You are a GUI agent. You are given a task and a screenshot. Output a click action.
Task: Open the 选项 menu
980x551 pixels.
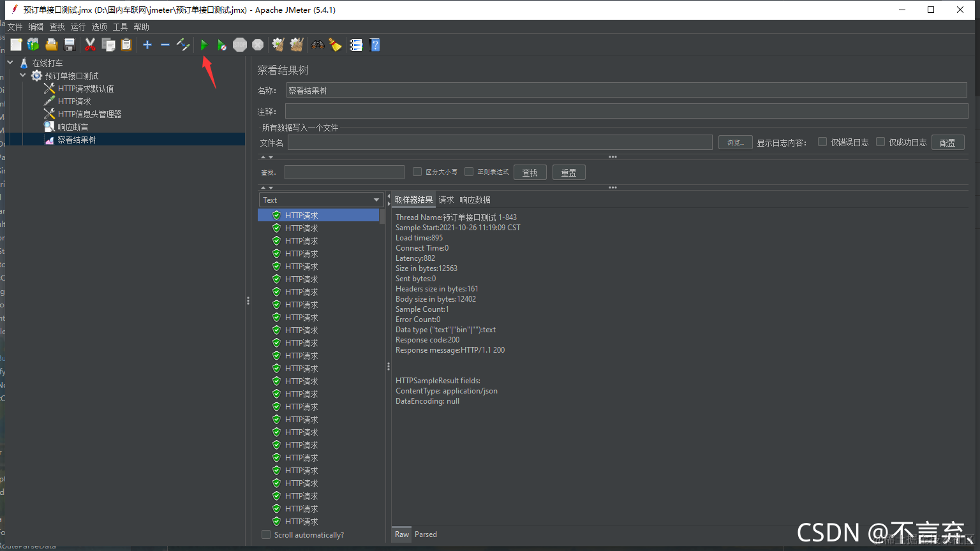tap(99, 27)
